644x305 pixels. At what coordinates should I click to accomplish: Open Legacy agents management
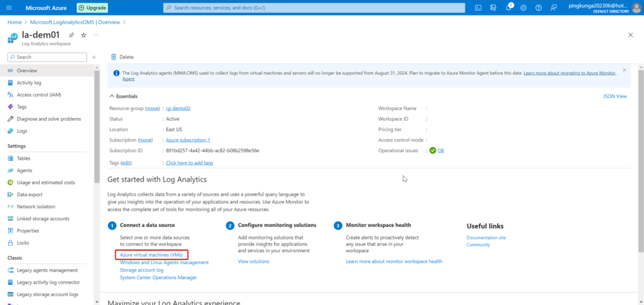pos(47,270)
